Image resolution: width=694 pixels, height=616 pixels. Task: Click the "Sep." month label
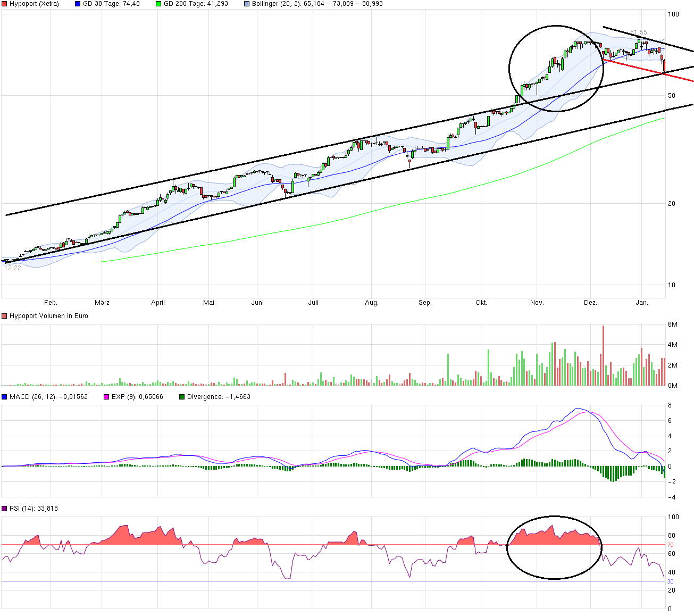coord(425,303)
